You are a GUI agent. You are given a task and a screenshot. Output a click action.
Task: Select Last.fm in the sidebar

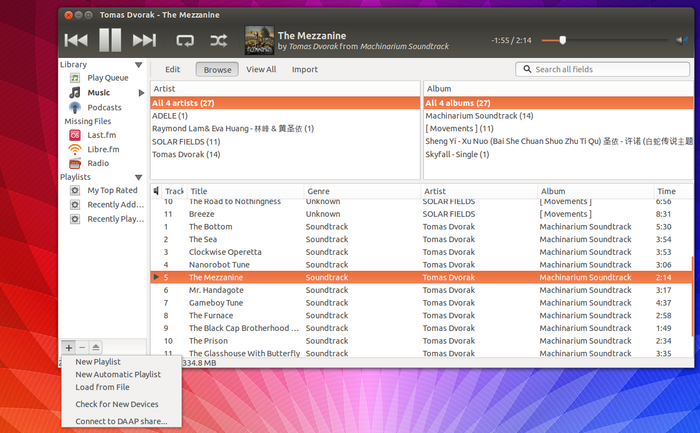102,135
